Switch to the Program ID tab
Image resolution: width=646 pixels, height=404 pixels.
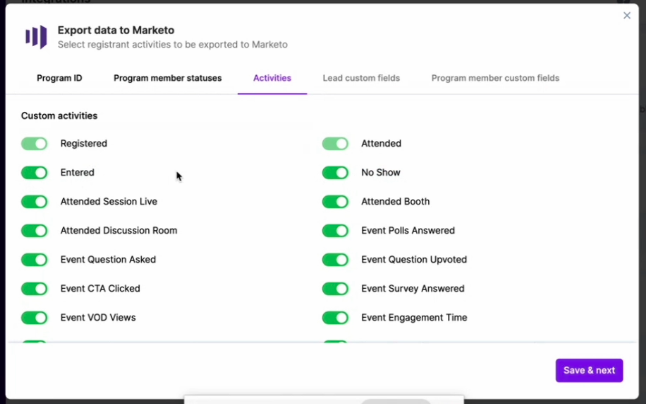[59, 78]
